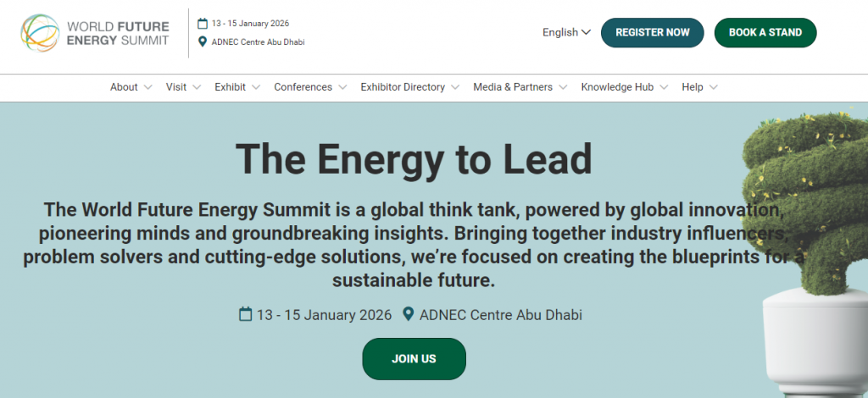The image size is (868, 398).
Task: Click the header ADNEC Centre Abu Dhabi text
Action: (x=258, y=41)
